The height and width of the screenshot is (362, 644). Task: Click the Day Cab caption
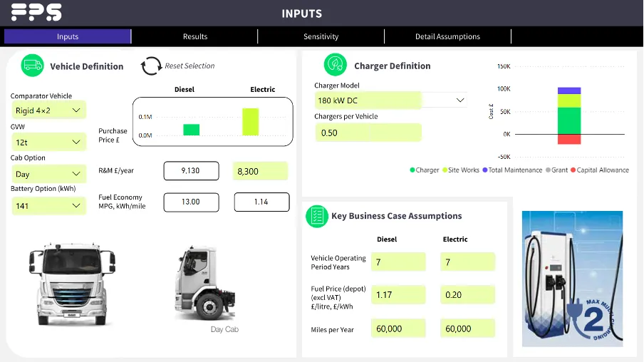click(x=224, y=329)
